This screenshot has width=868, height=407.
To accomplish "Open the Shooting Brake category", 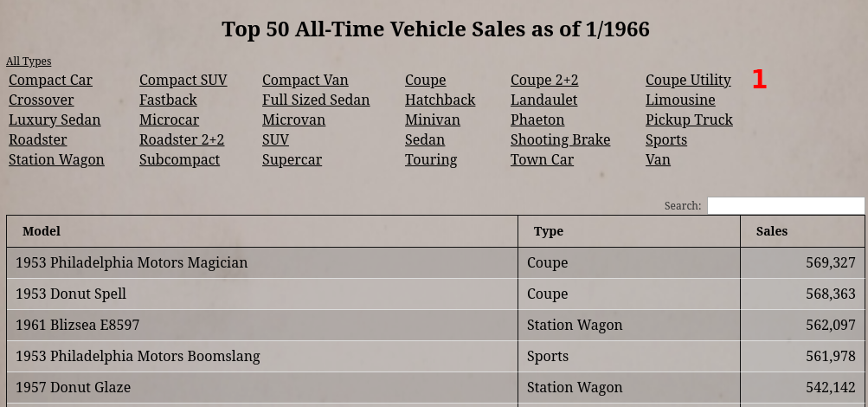I will coord(560,140).
